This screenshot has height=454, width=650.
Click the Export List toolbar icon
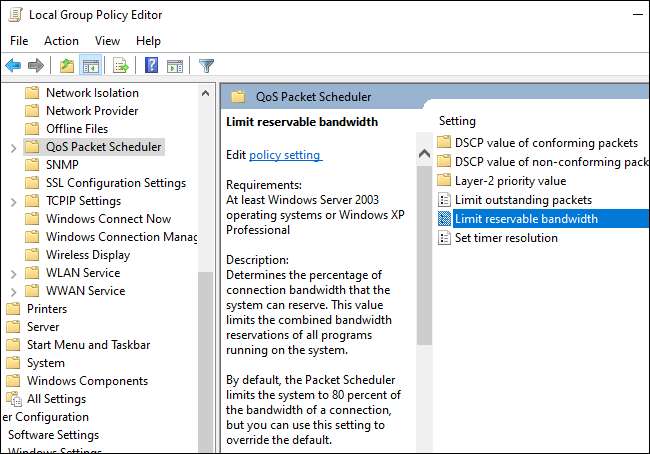point(121,66)
